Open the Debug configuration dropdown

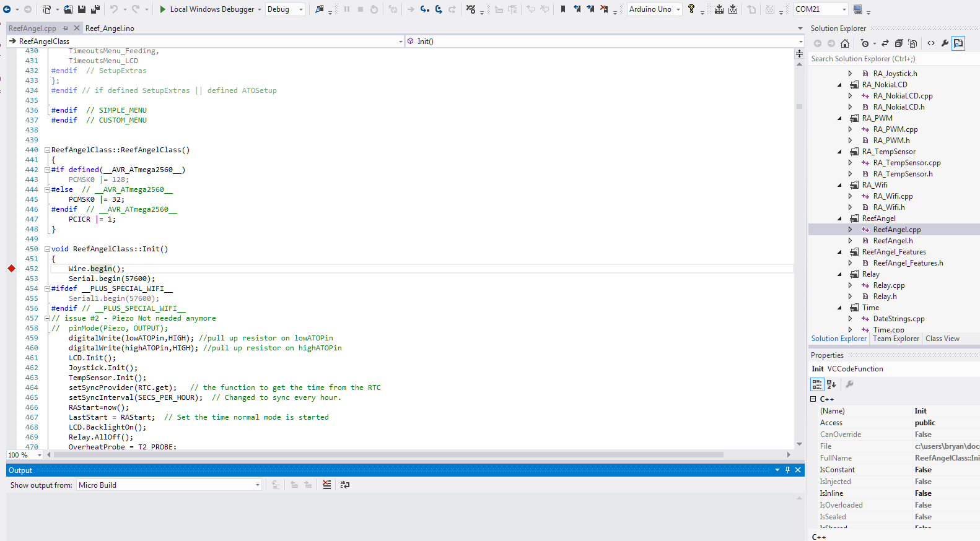tap(286, 9)
